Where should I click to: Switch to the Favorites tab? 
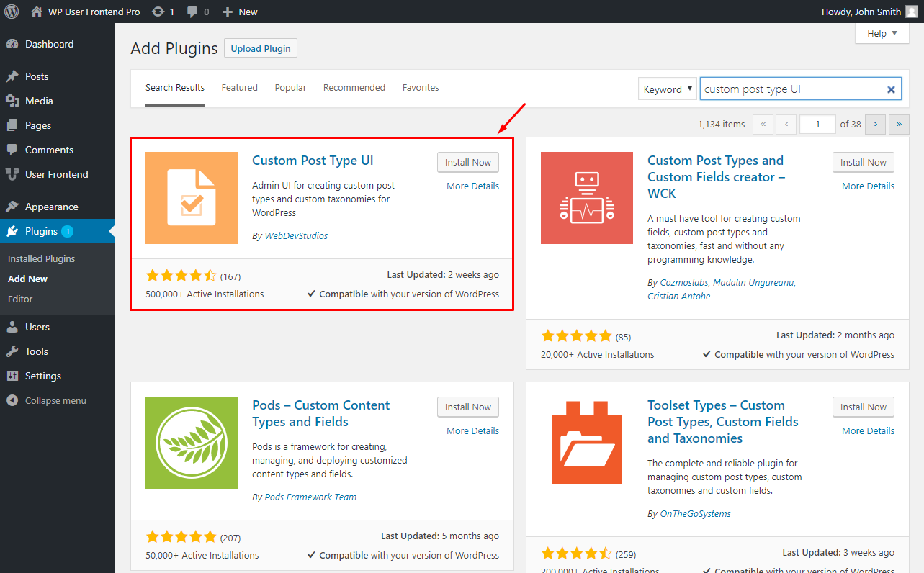click(421, 88)
